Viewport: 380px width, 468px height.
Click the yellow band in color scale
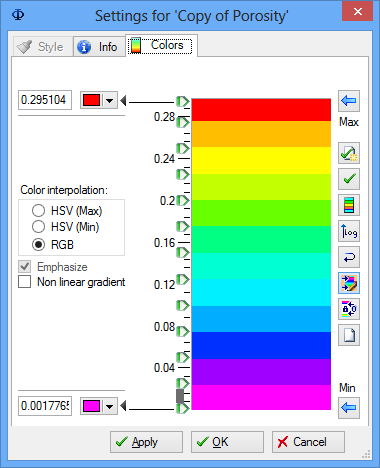(x=261, y=160)
